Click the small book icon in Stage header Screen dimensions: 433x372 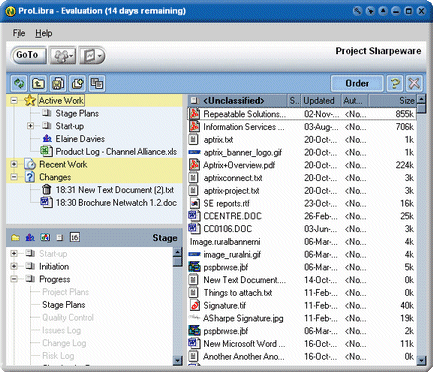click(60, 237)
